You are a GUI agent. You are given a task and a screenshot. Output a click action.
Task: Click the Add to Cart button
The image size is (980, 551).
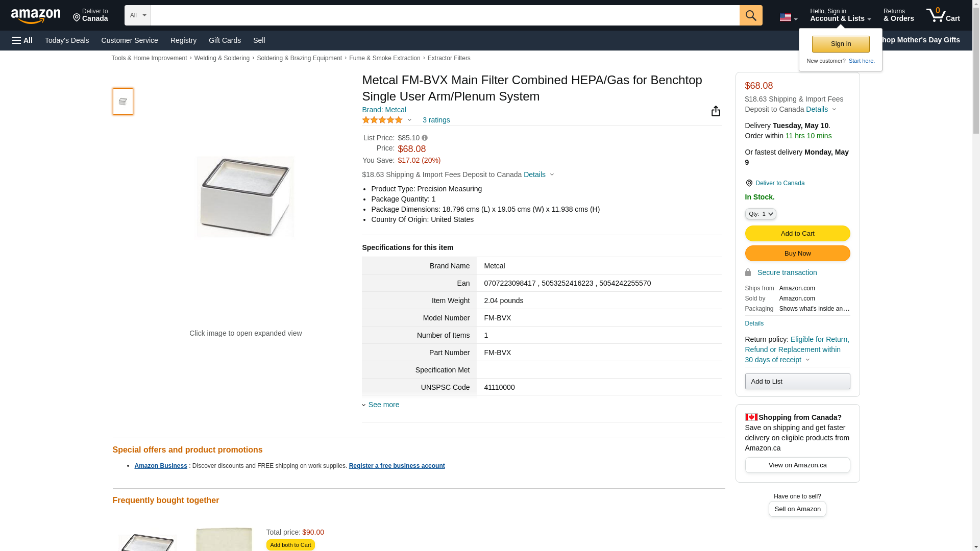coord(797,233)
